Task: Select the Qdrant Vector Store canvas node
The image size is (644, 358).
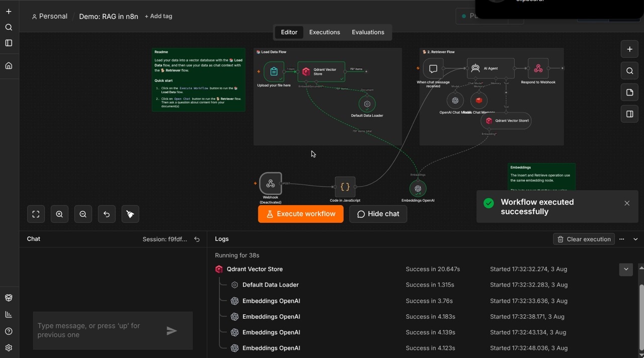Action: coord(321,72)
